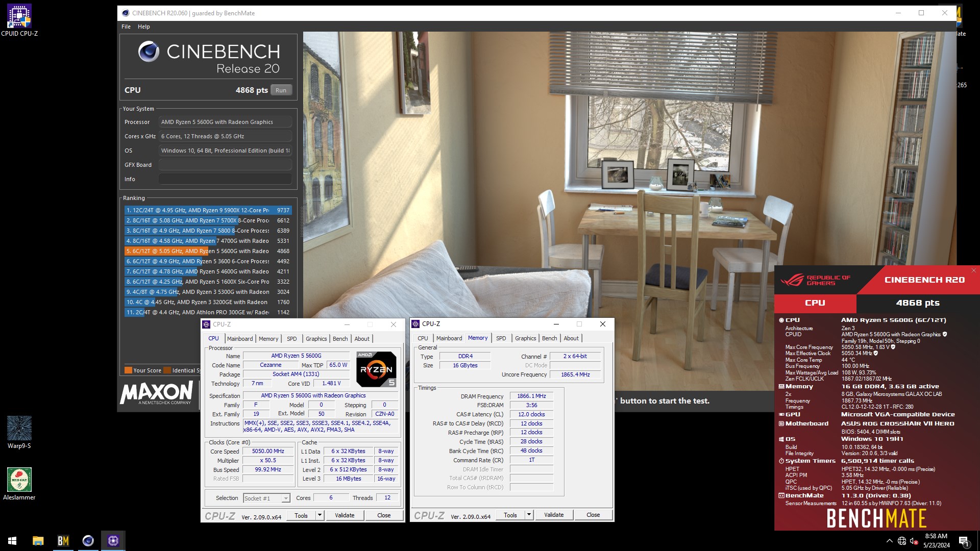Viewport: 980px width, 551px height.
Task: Close the BenchMate overlay panel
Action: pyautogui.click(x=973, y=270)
